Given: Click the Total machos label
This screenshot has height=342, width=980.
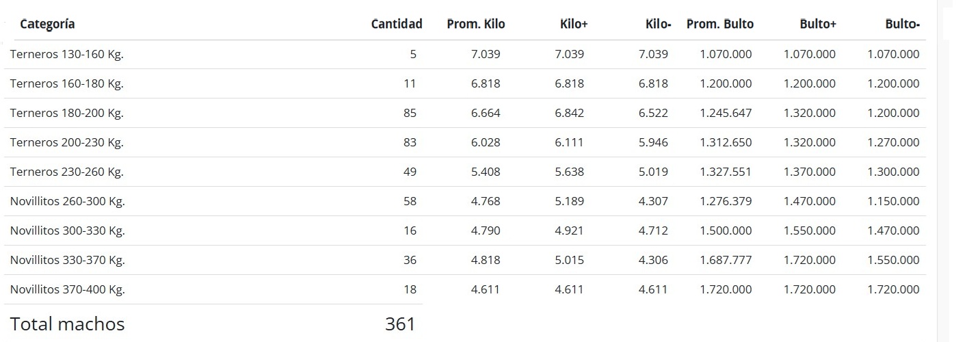Looking at the screenshot, I should pyautogui.click(x=67, y=324).
